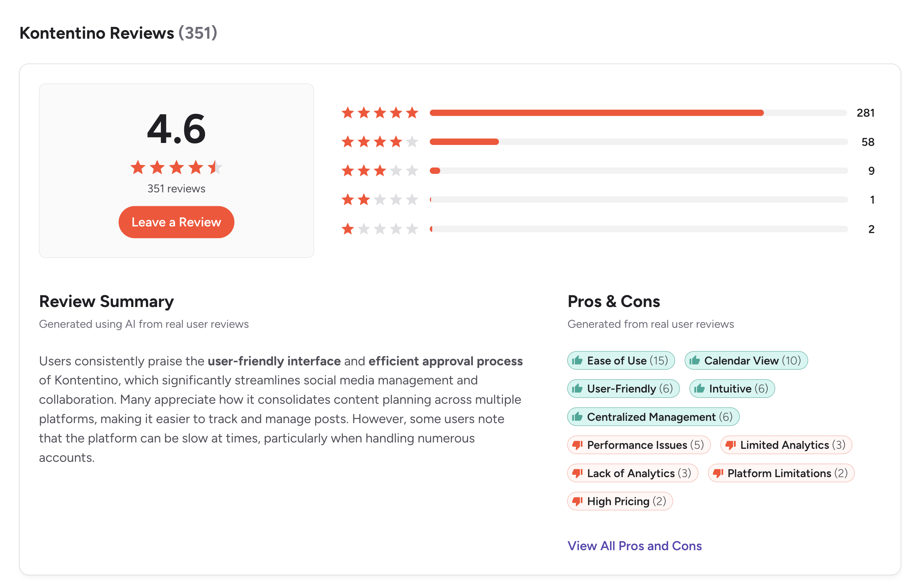This screenshot has height=588, width=911.
Task: Click the 351 reviews label
Action: point(176,188)
